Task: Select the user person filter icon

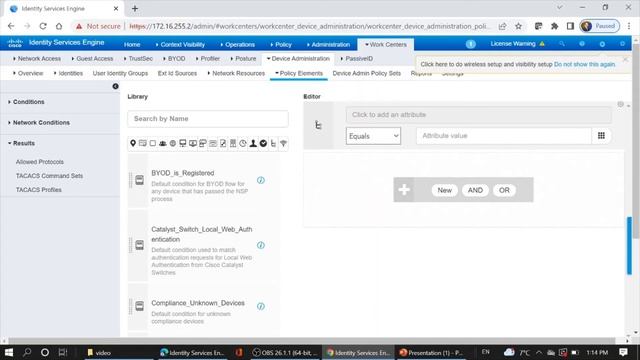Action: [x=253, y=143]
